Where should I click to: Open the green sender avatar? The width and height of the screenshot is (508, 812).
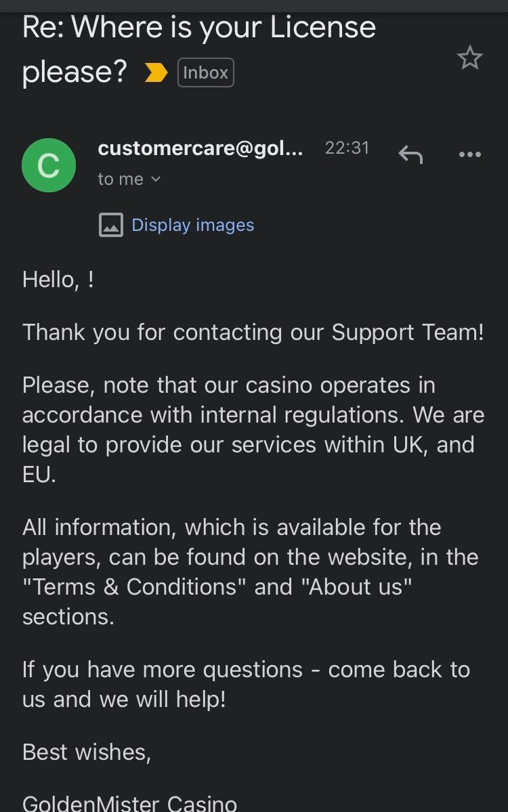(x=49, y=165)
